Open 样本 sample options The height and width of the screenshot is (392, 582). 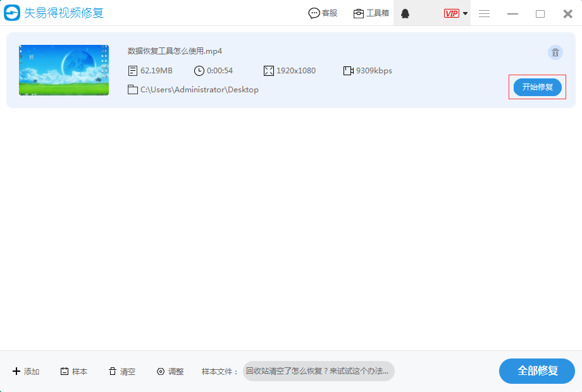73,371
